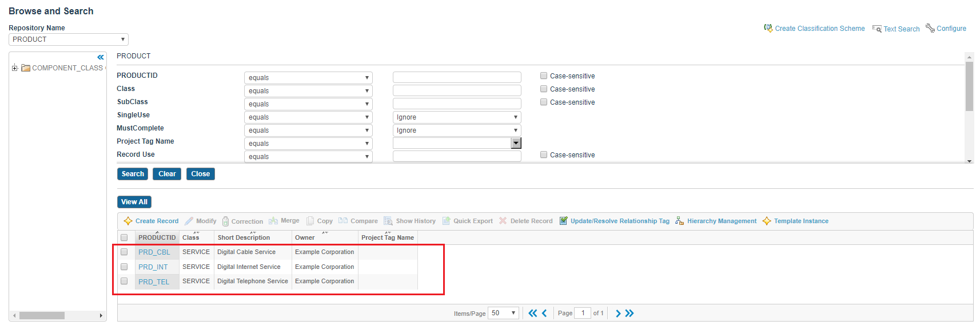
Task: Click the search form vertical scrollbar thumb
Action: tap(969, 86)
